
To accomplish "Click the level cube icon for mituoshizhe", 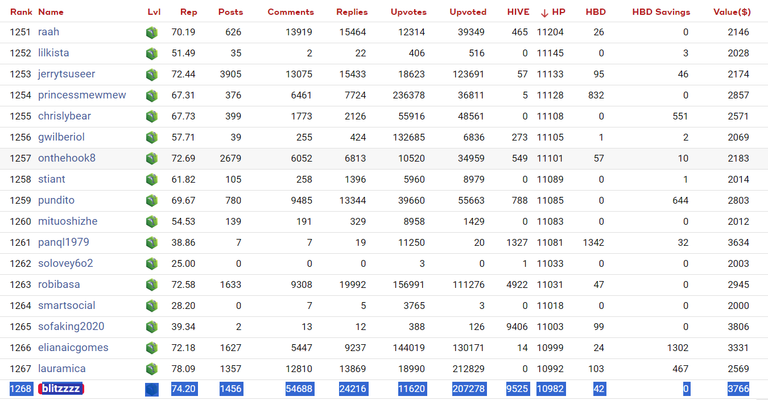I will pos(152,222).
